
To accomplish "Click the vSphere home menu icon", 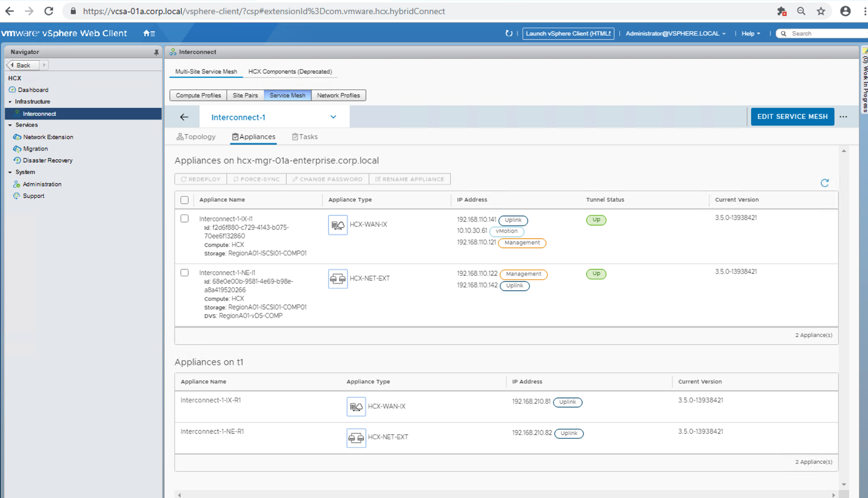I will pos(149,34).
